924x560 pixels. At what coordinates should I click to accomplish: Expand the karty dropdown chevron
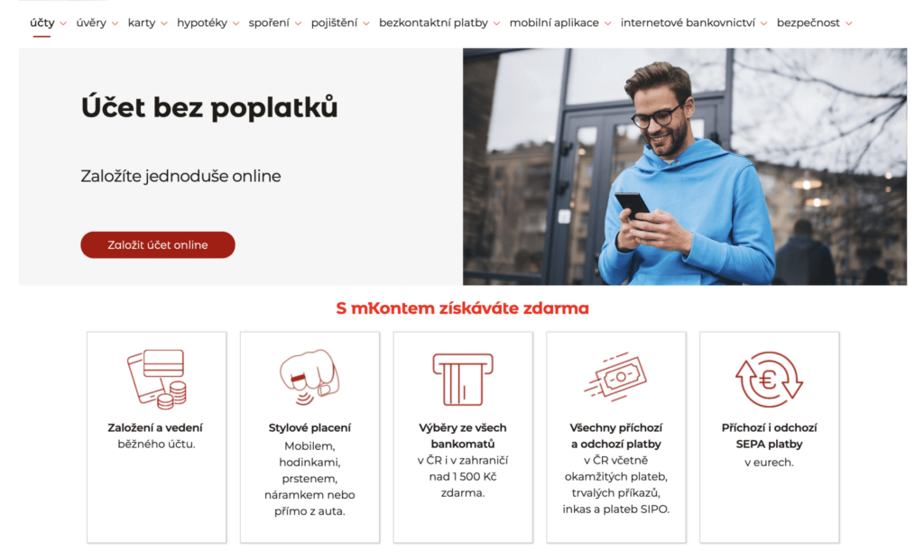coord(164,23)
